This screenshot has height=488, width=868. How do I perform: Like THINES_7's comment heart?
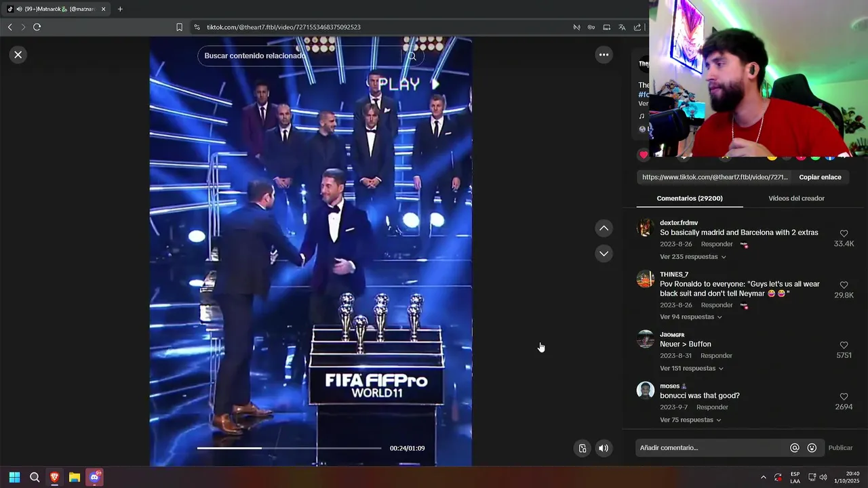click(844, 285)
